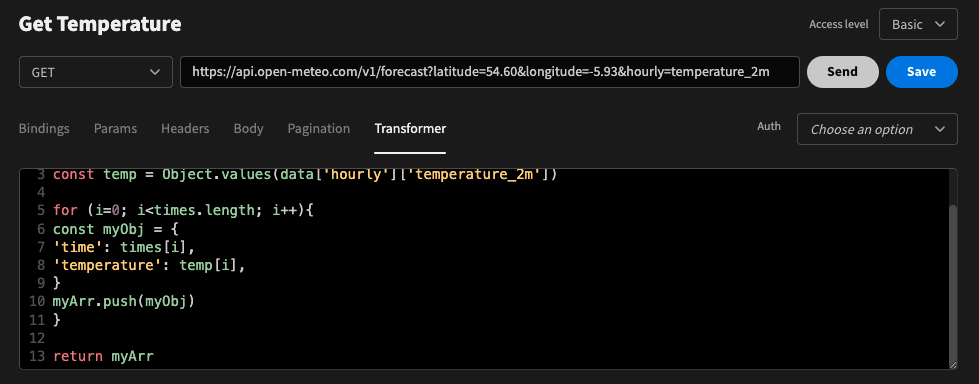Viewport: 979px width, 384px height.
Task: Place cursor on return myArr line
Action: tap(103, 357)
